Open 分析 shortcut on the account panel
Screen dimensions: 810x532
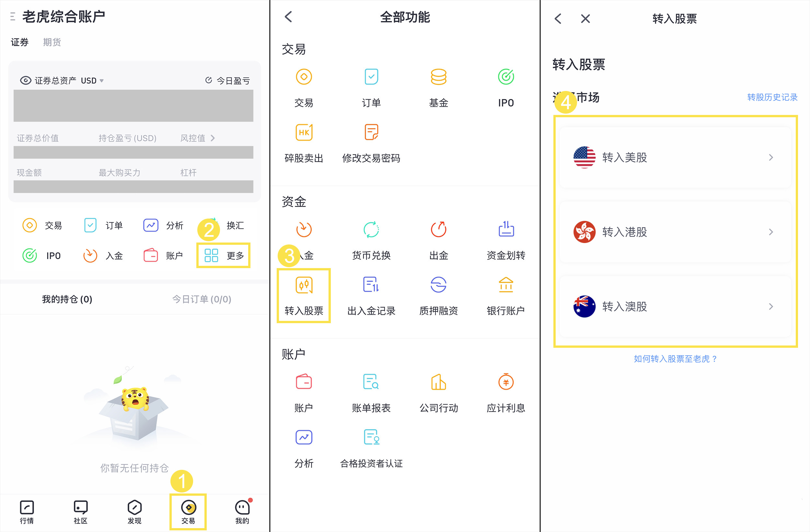coord(163,225)
